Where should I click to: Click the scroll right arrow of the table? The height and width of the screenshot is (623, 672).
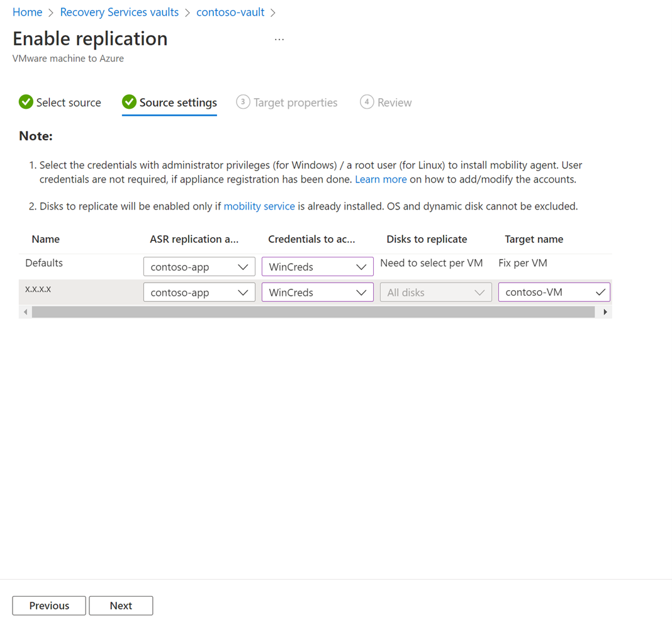pos(605,312)
